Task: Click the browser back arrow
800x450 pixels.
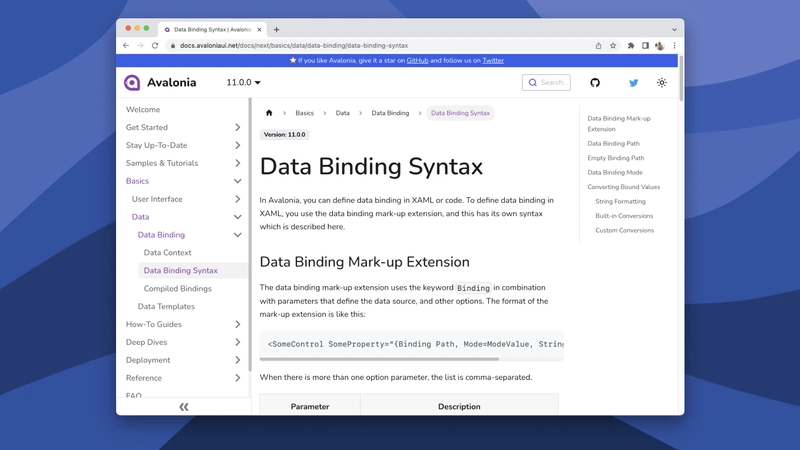Action: point(126,45)
